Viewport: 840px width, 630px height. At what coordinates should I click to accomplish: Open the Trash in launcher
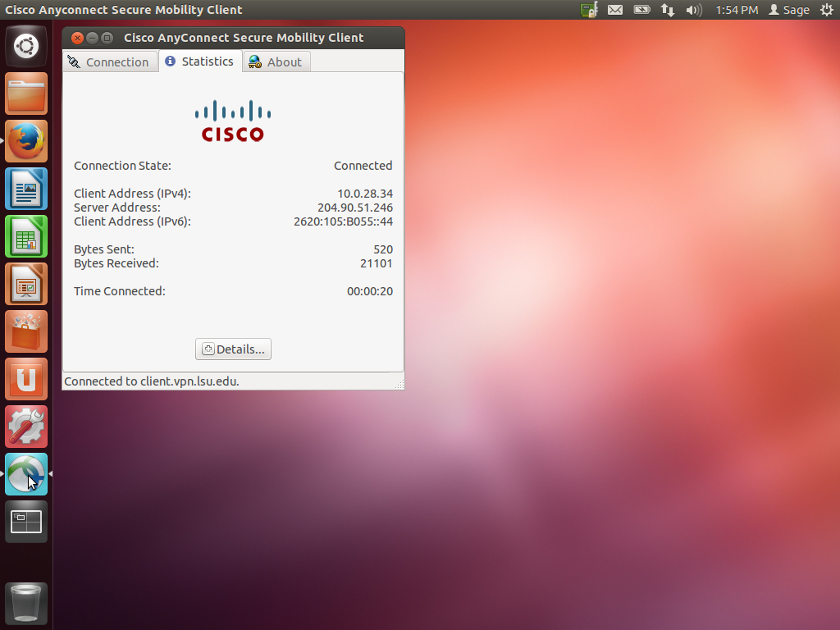(x=26, y=603)
